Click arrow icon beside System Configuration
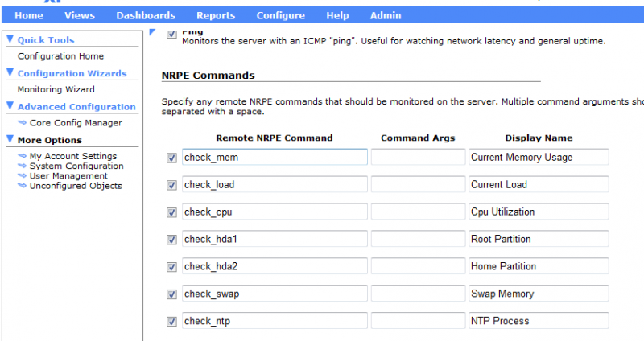Screen dimensions: 644x341 click(x=23, y=166)
